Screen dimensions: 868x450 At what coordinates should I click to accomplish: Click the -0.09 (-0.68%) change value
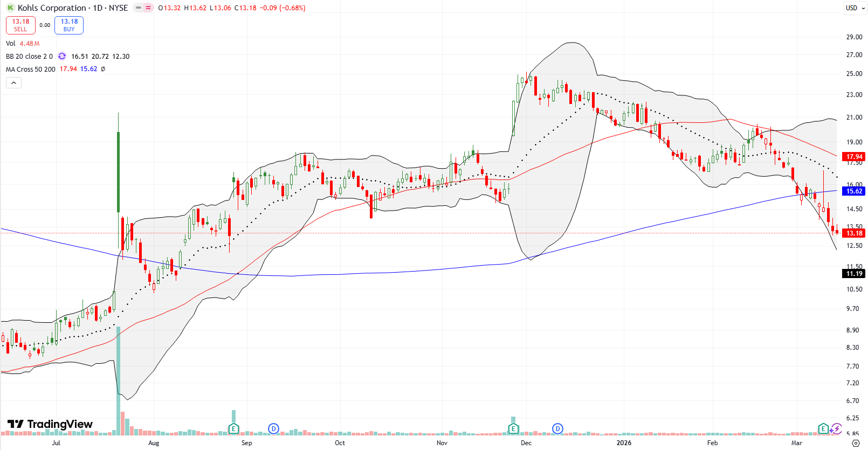click(x=282, y=8)
